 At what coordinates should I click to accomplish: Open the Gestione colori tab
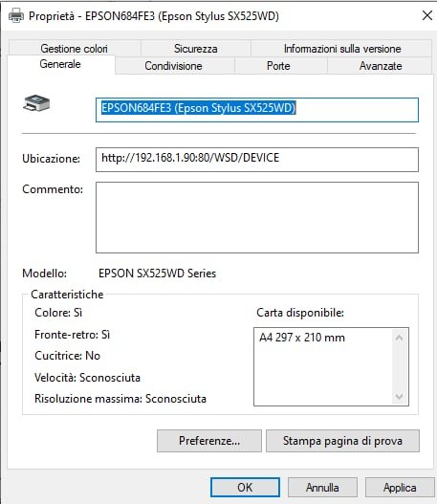pos(75,49)
